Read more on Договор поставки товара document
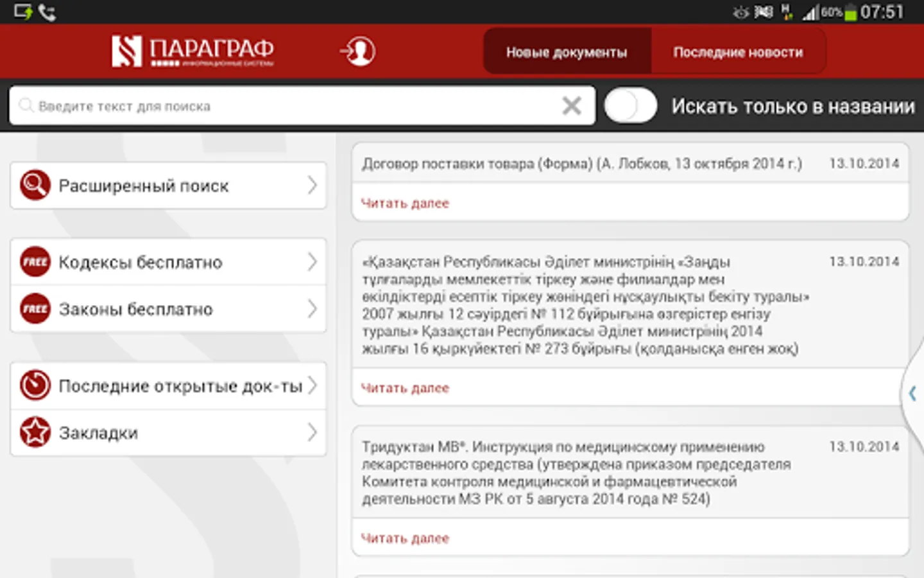This screenshot has height=578, width=924. click(x=405, y=203)
